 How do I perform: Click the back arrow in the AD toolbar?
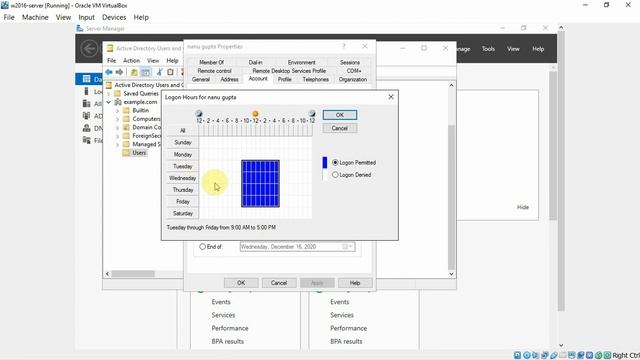click(109, 72)
